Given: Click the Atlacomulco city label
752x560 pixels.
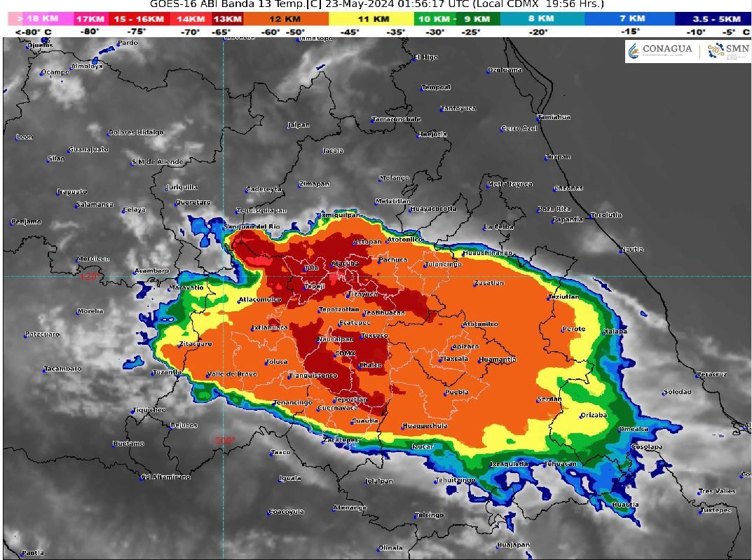Looking at the screenshot, I should [x=259, y=300].
